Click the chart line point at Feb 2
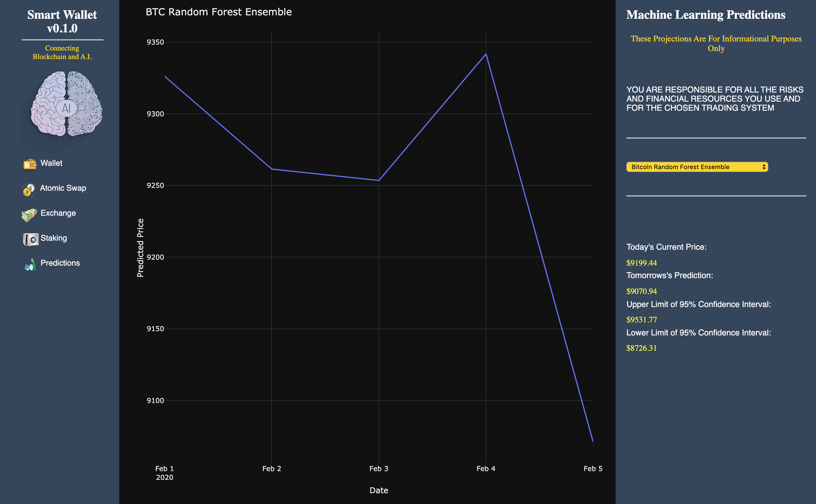Image resolution: width=816 pixels, height=504 pixels. 272,169
